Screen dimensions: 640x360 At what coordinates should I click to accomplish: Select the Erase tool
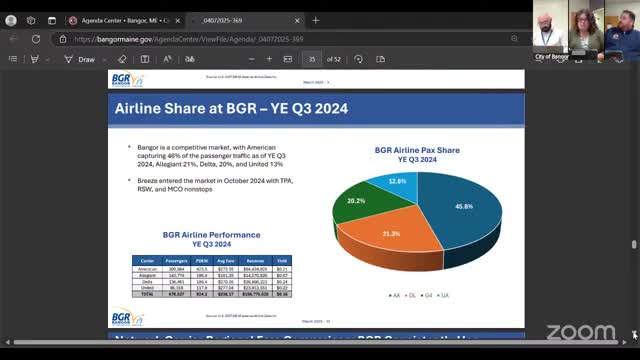click(x=122, y=59)
